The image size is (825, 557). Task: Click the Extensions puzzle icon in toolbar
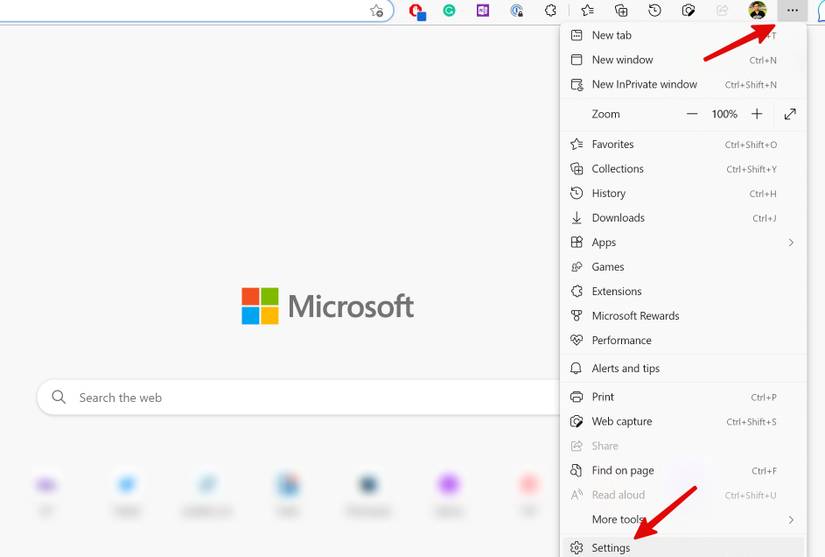point(550,11)
